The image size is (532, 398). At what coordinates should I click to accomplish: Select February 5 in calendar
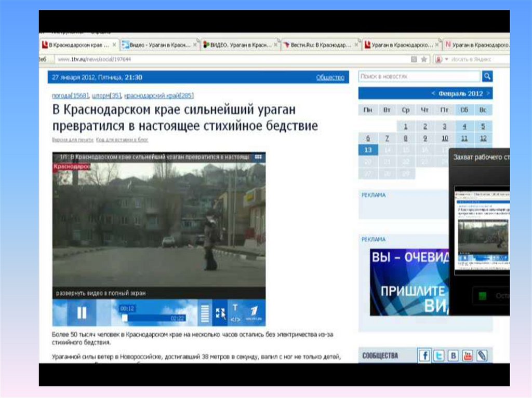tap(483, 127)
